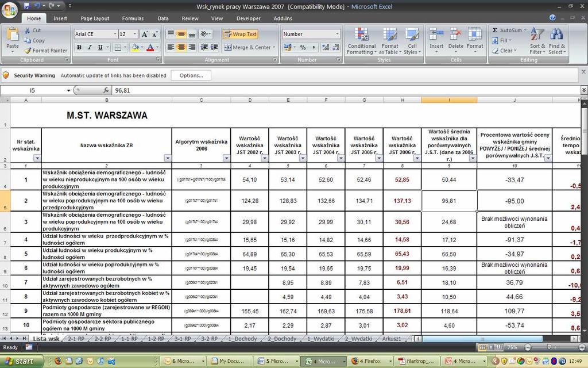Switch to the Insert ribbon tab
Image resolution: width=588 pixels, height=368 pixels.
coord(60,18)
